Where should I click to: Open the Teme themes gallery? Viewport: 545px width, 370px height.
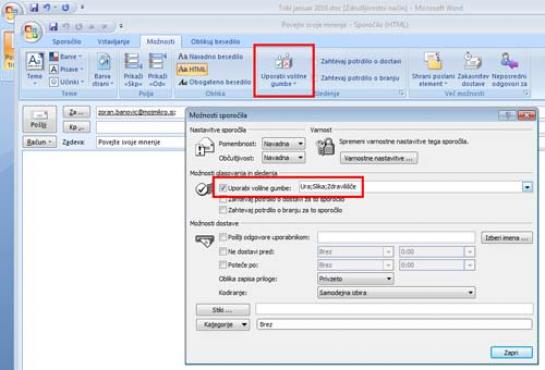tap(35, 68)
